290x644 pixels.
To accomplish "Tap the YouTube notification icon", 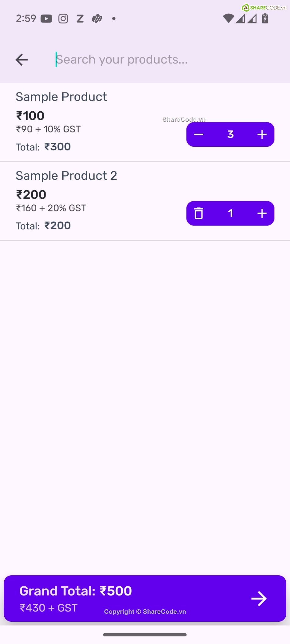I will [46, 19].
